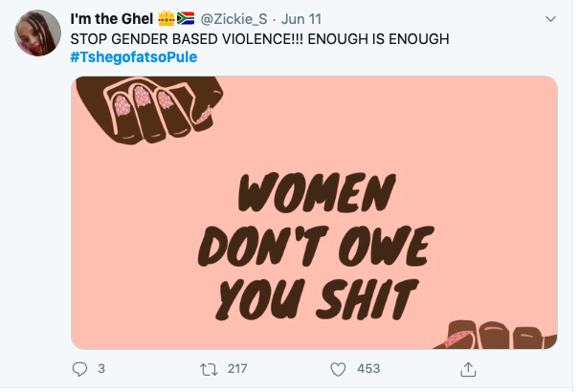Like the tweet with the heart icon
579x392 pixels.
[x=338, y=369]
